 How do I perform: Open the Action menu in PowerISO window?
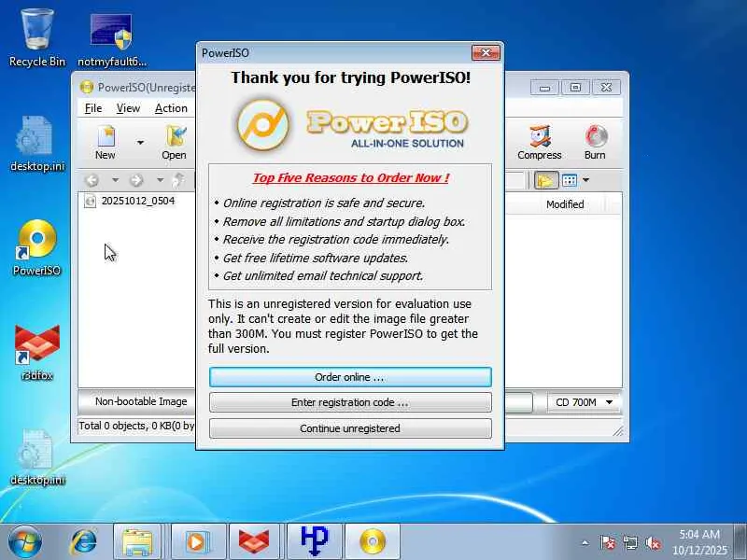(x=171, y=108)
